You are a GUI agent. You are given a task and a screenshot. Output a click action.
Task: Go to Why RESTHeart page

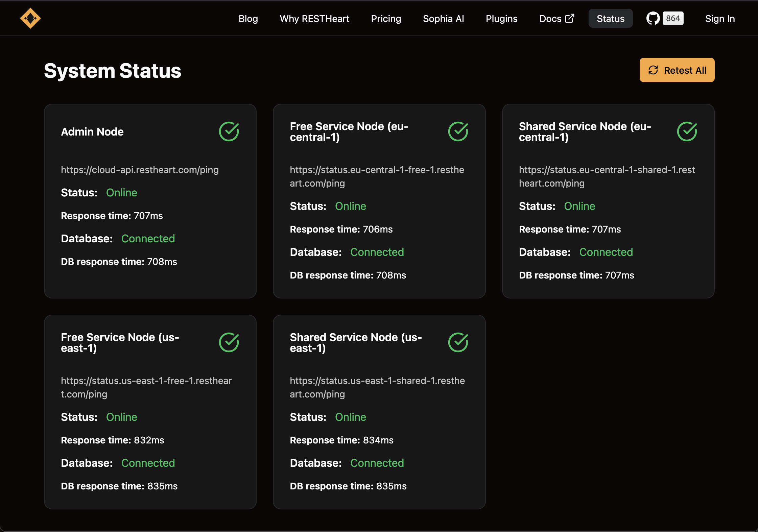pos(314,19)
